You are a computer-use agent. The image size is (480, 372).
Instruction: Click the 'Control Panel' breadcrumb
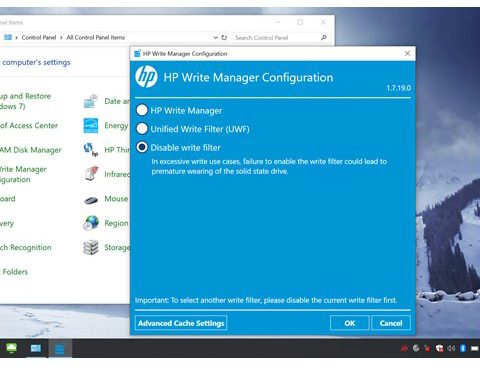39,37
